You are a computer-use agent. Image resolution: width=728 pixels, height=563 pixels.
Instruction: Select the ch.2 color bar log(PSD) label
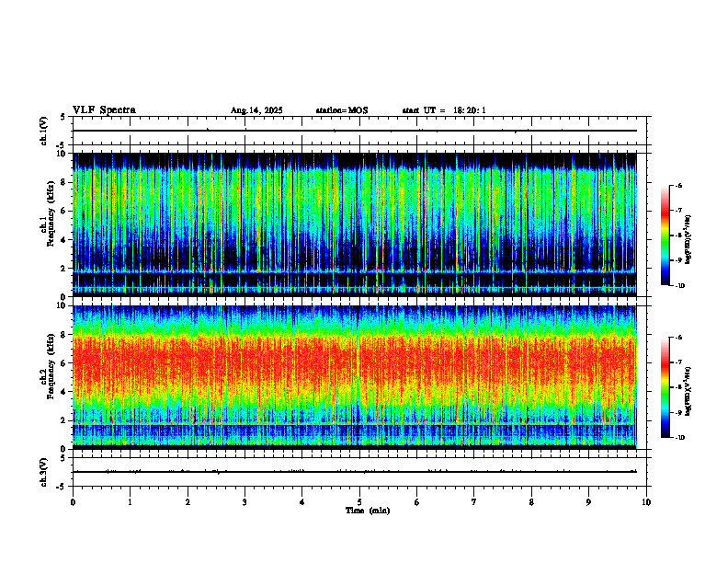point(689,392)
